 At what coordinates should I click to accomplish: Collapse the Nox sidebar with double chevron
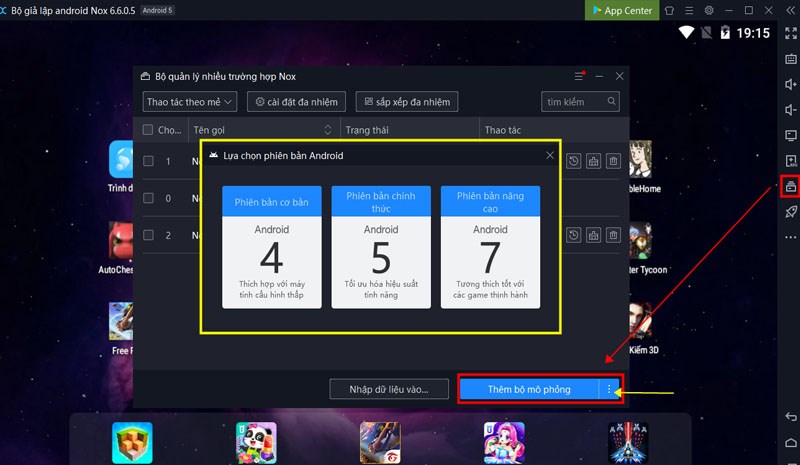790,10
